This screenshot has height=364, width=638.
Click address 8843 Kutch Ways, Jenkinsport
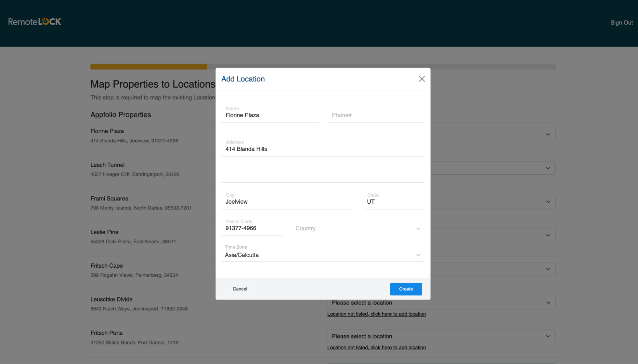[x=139, y=309]
